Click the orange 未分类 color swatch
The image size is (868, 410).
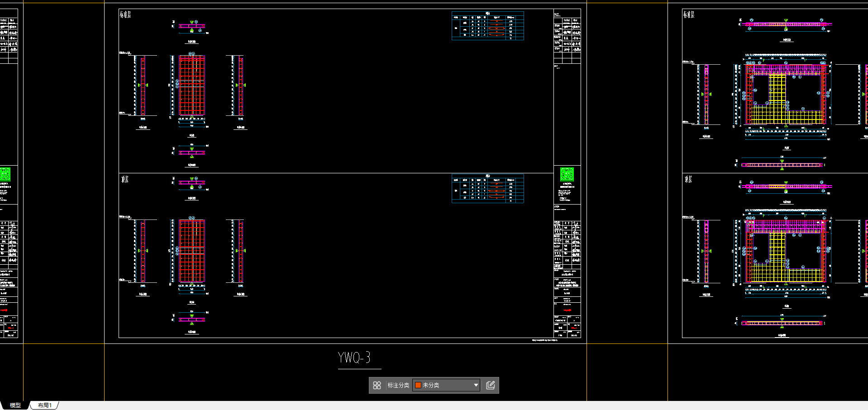pyautogui.click(x=418, y=385)
